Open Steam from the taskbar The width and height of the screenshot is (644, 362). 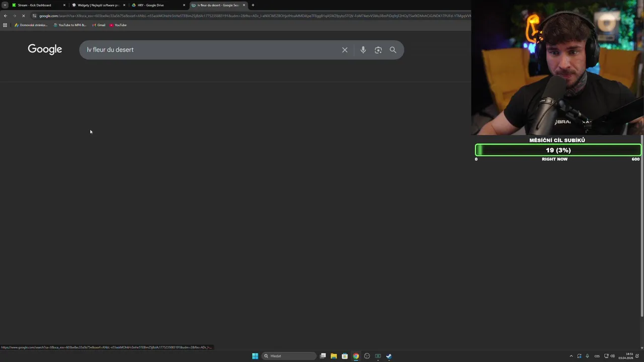pos(389,356)
